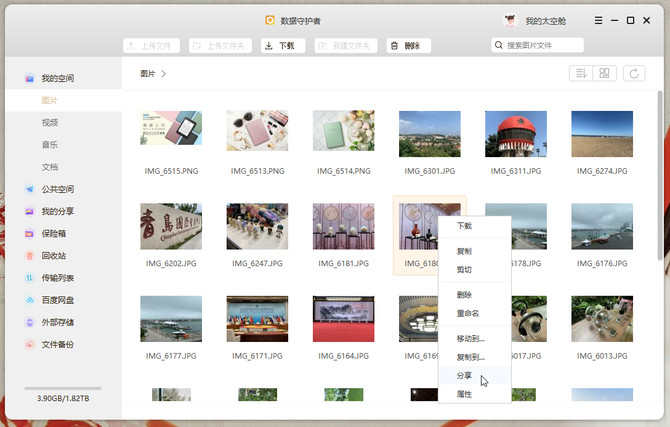Click the 上传文件夹 toolbar button
Screen dimensions: 670x427
tap(220, 46)
